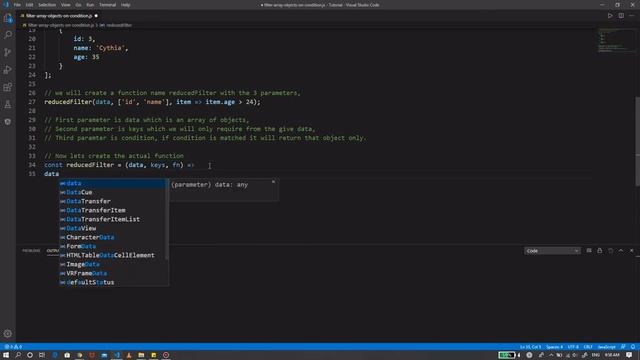Viewport: 640px width, 360px height.
Task: Choose the DataView suggestion
Action: click(113, 228)
